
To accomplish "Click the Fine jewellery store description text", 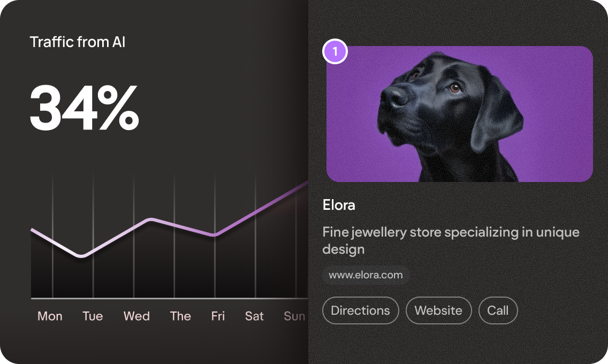I will pos(451,240).
